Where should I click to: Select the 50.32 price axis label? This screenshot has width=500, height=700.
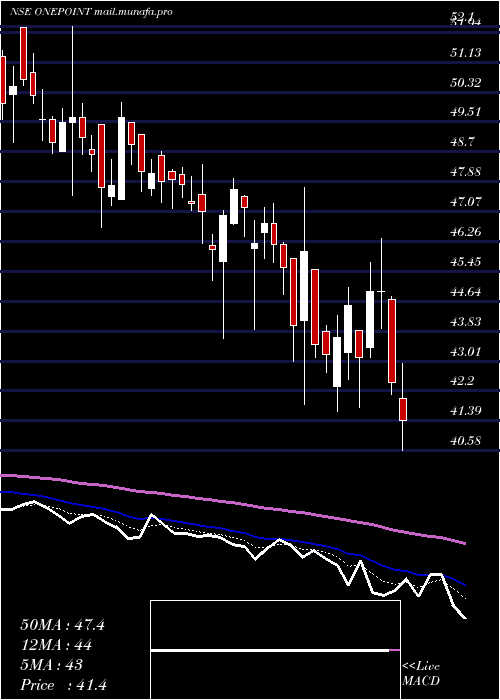466,83
